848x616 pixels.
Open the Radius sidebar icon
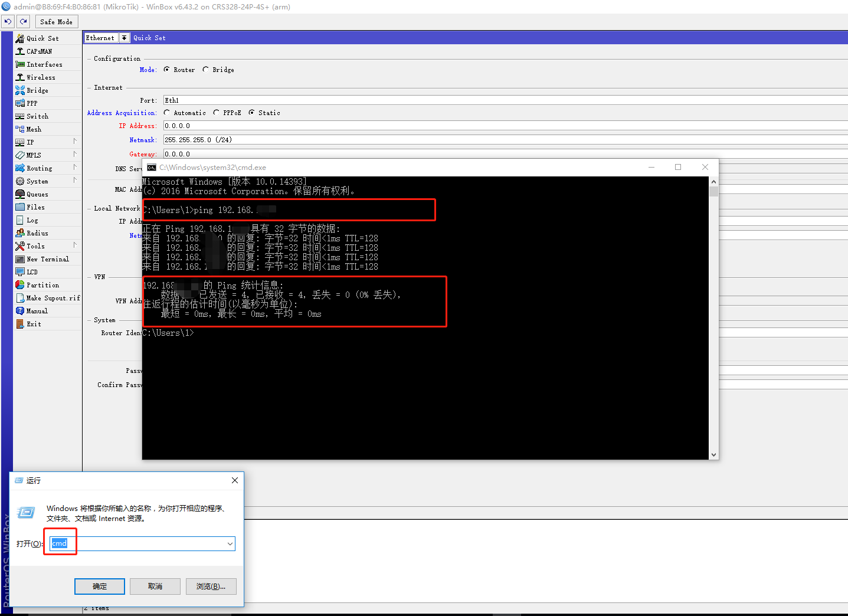click(x=20, y=233)
